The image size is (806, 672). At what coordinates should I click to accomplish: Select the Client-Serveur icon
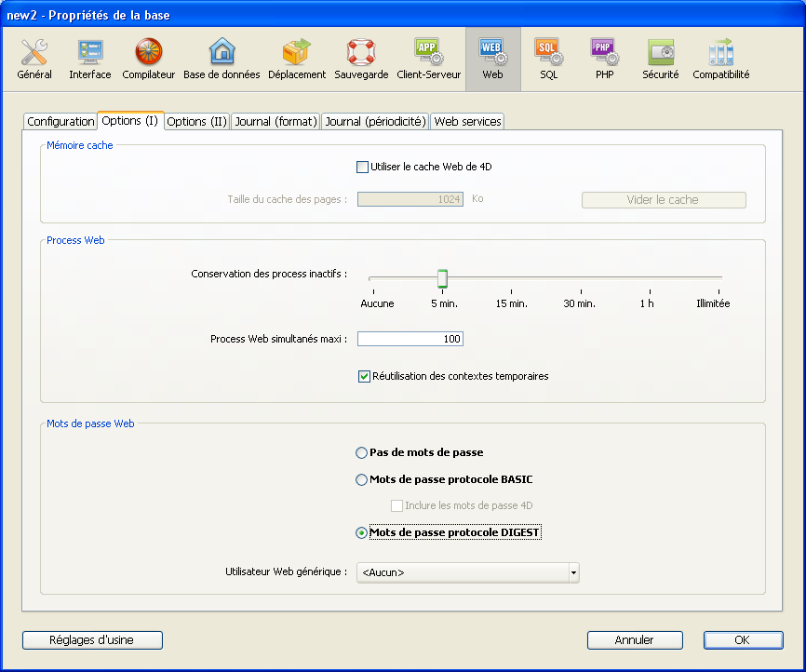point(428,58)
